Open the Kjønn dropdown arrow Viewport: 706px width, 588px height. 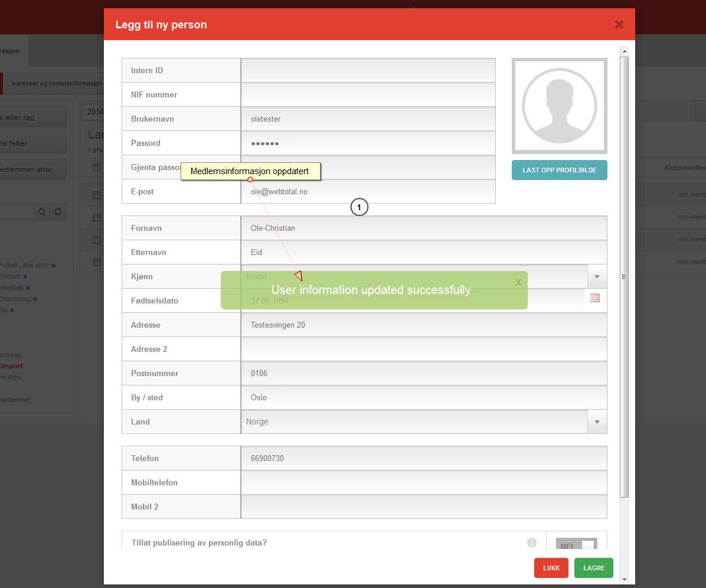pyautogui.click(x=597, y=276)
